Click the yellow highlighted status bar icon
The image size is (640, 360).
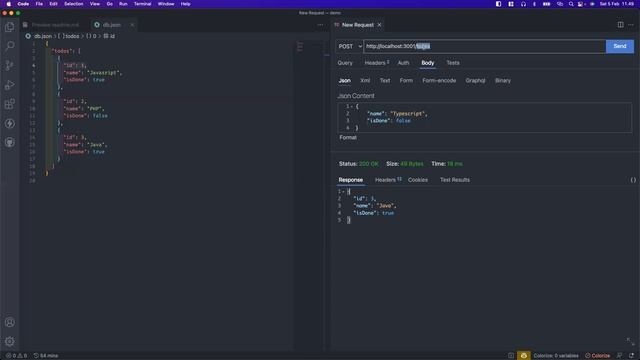point(524,356)
